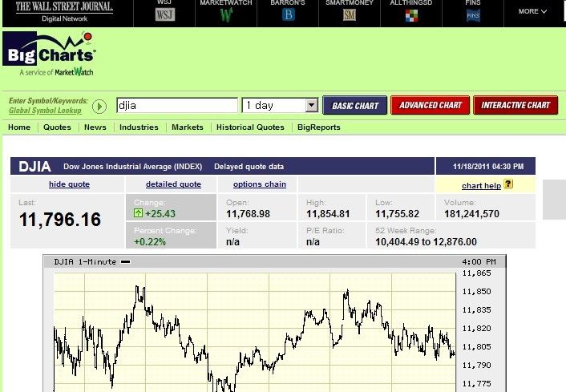Open the 1 day time frame dropdown
The height and width of the screenshot is (392, 566).
click(x=280, y=105)
